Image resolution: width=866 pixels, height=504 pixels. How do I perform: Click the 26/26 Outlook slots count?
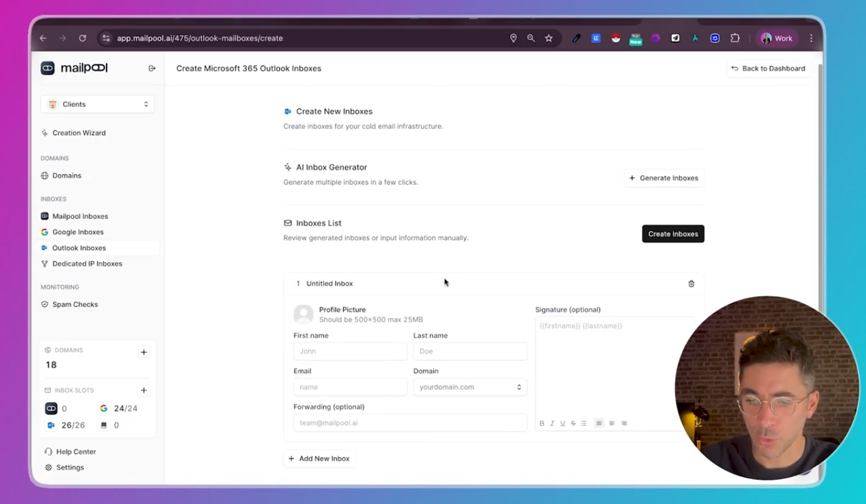point(73,425)
